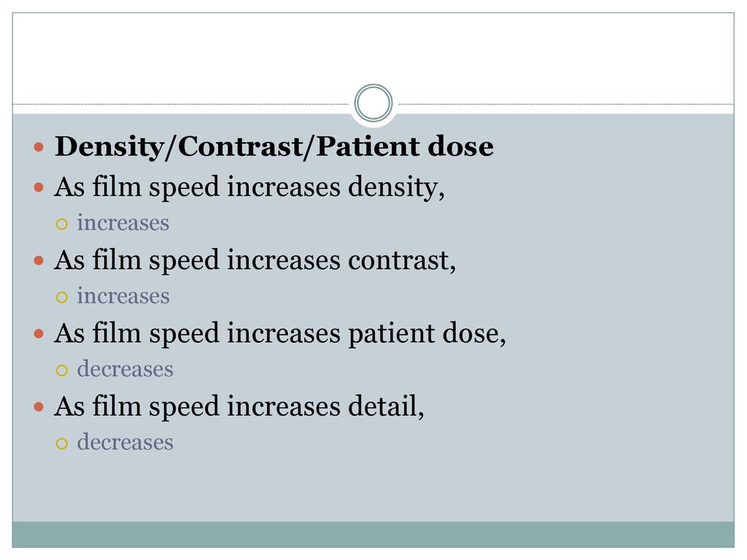Click the hollow yellow bullet under the density line
Screen dimensions: 747x560
coord(62,225)
